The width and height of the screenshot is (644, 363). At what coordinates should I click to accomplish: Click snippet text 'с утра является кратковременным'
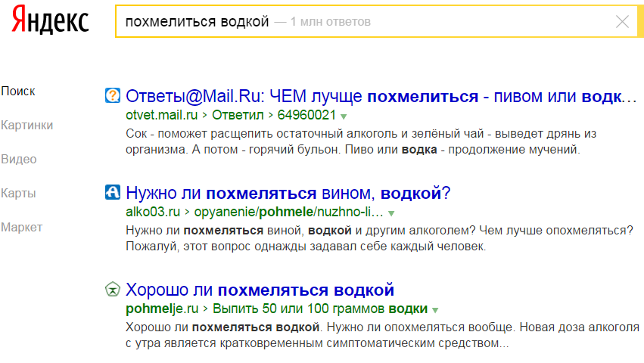pyautogui.click(x=317, y=343)
